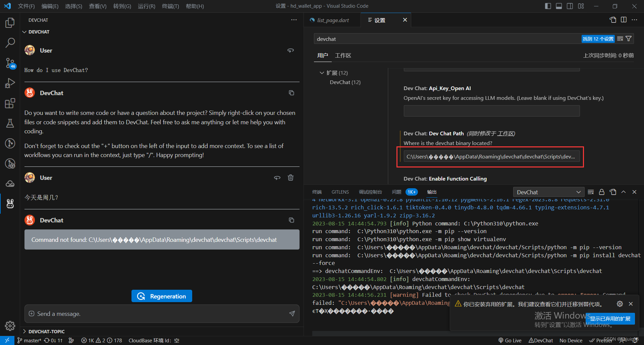Open the Search view in activity bar
The width and height of the screenshot is (644, 345).
(10, 43)
